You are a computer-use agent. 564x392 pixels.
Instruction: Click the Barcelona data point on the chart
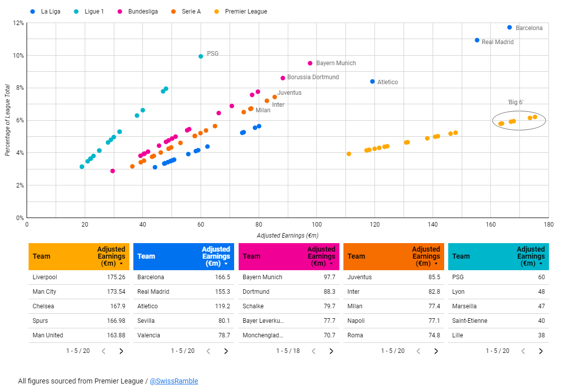(509, 28)
